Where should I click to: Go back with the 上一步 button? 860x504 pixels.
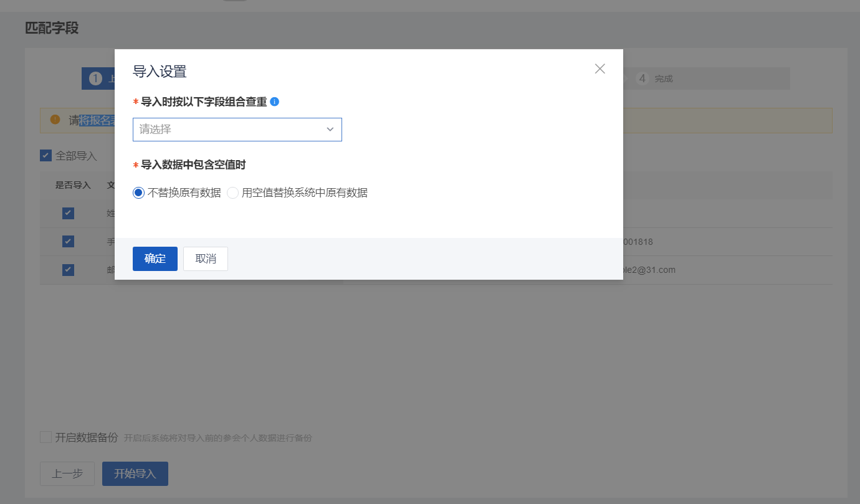67,473
